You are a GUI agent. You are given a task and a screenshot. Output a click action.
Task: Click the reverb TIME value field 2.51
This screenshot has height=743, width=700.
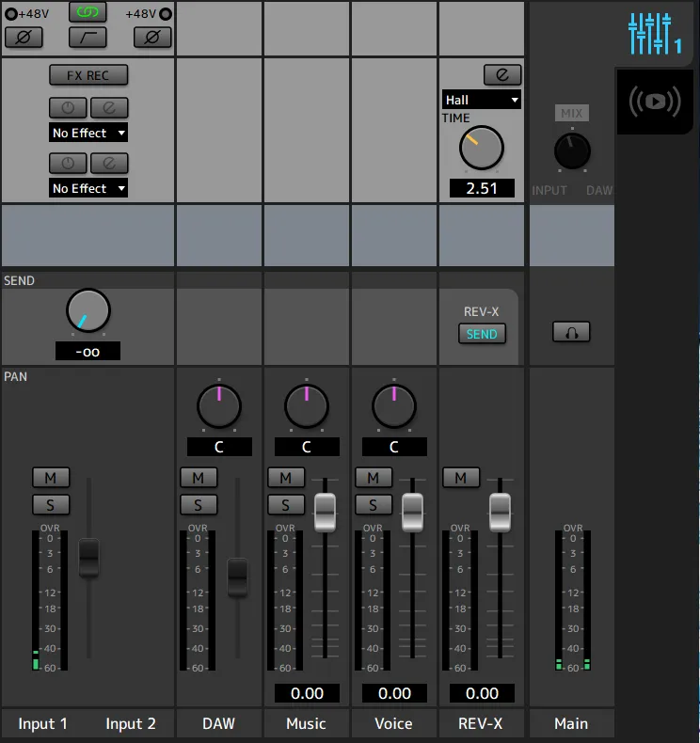482,188
